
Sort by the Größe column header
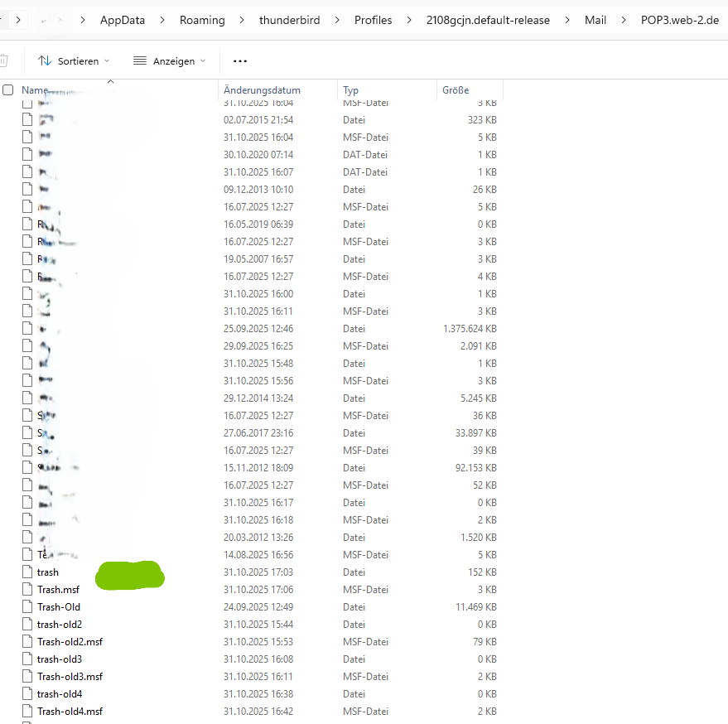pos(456,90)
